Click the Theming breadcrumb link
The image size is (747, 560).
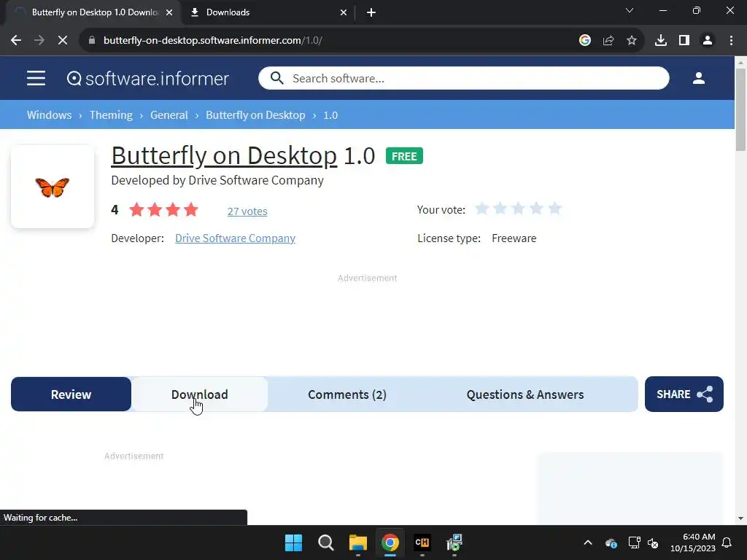click(111, 115)
